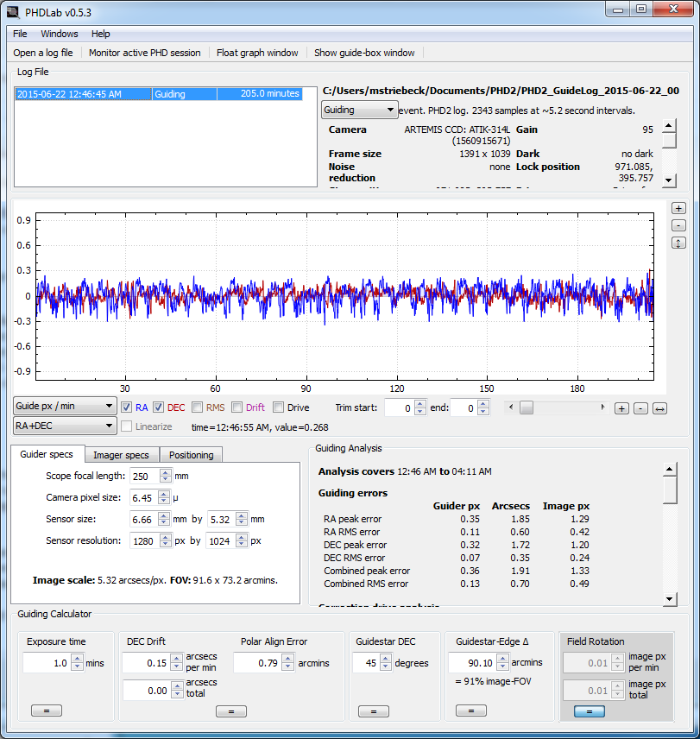Minimize the PHDLab window
The height and width of the screenshot is (739, 700).
pyautogui.click(x=618, y=9)
